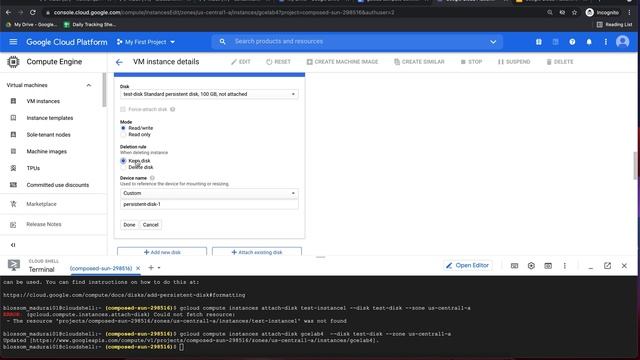Click the Open Editor button
640x360 pixels.
467,265
